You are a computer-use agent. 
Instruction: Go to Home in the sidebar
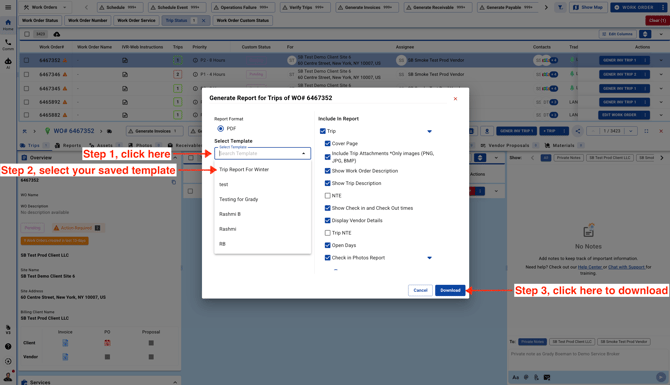[8, 25]
